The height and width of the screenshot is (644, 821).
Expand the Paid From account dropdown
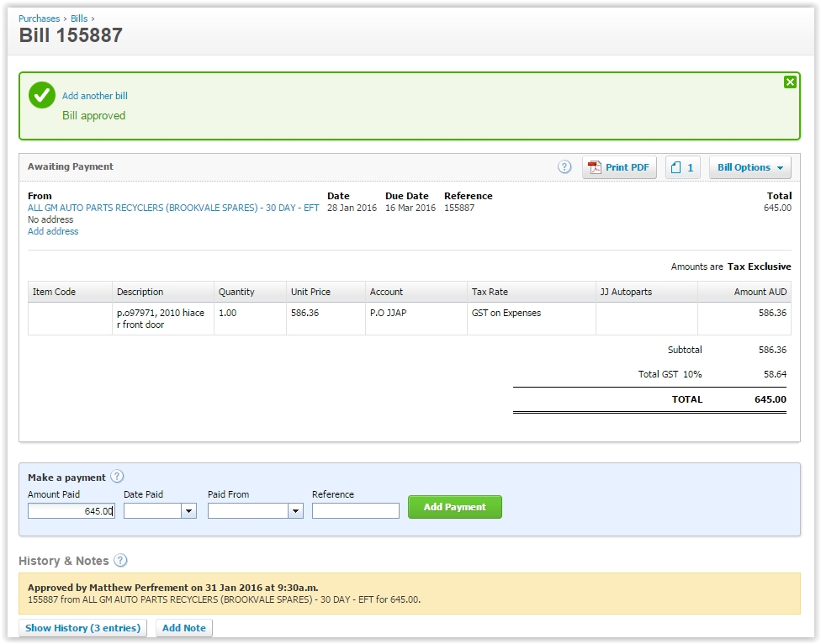pos(295,510)
